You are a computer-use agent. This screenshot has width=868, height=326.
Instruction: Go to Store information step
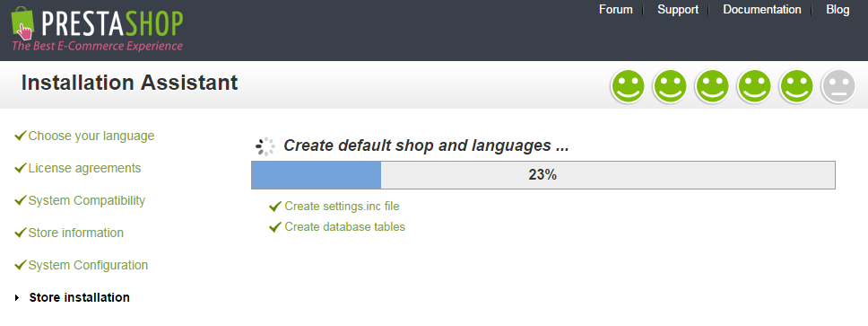tap(76, 233)
